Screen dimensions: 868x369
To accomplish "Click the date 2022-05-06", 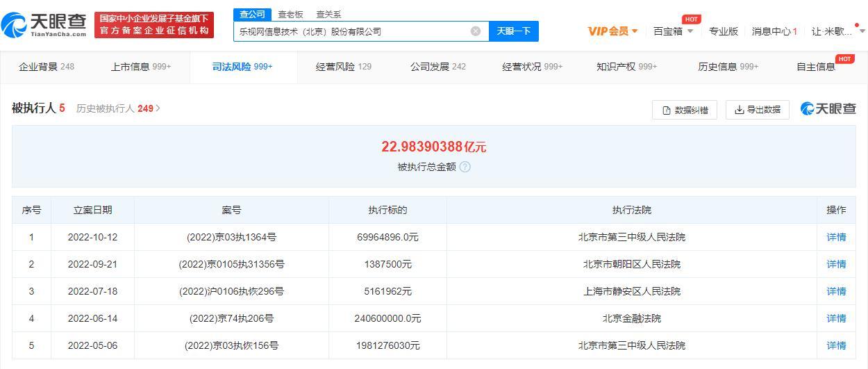I will pos(92,345).
